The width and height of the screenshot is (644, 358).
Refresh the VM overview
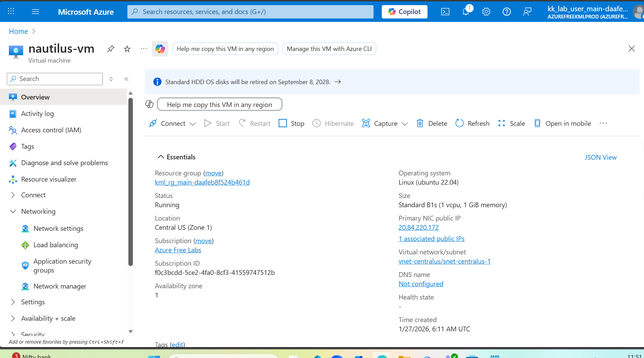coord(472,123)
